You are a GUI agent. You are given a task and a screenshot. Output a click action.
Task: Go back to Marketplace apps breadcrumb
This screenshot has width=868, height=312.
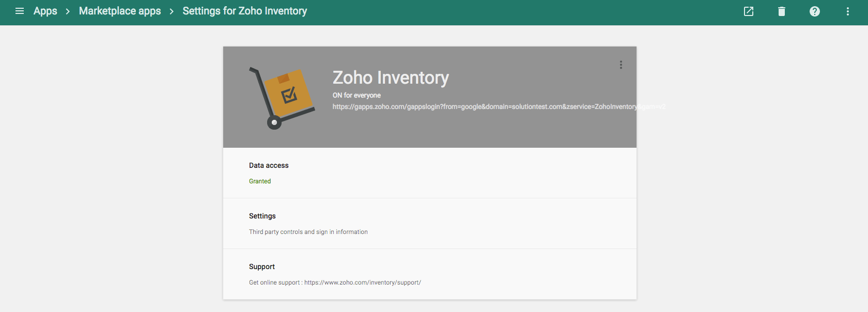[119, 11]
